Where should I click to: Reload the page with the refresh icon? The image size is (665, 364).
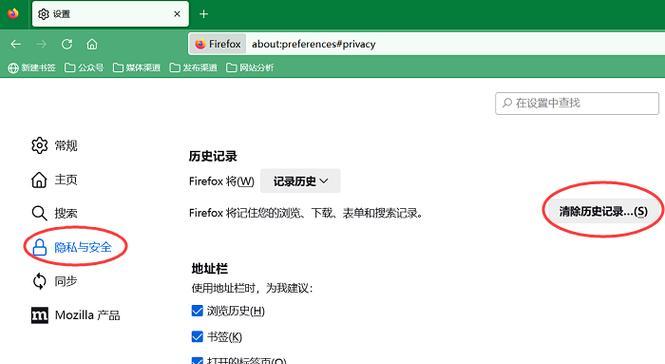tap(67, 44)
